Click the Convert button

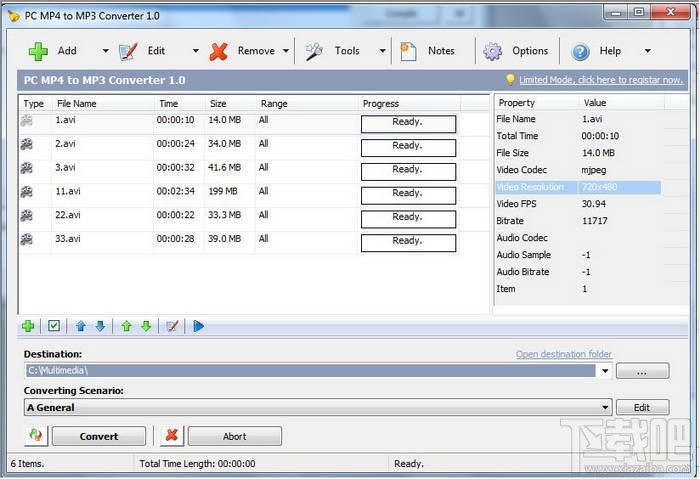coord(99,436)
